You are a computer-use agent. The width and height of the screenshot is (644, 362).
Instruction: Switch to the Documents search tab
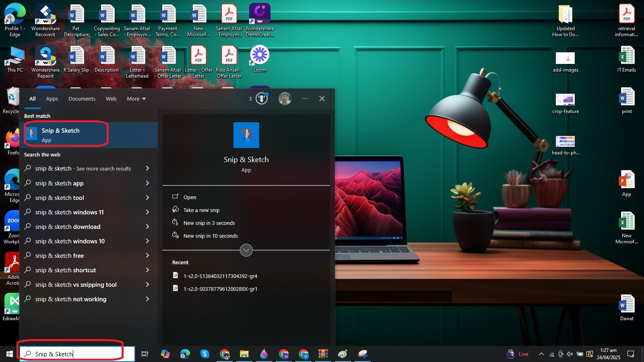pyautogui.click(x=82, y=99)
